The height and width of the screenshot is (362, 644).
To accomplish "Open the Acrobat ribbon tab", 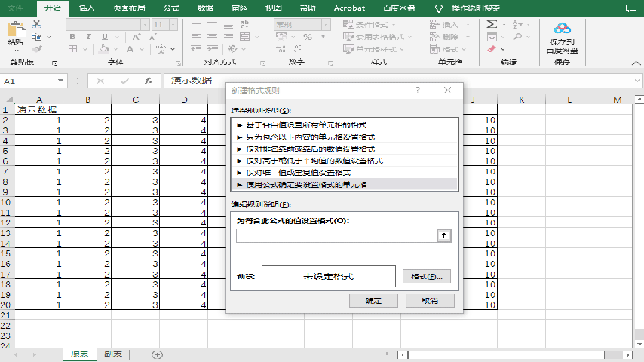I will [x=349, y=8].
